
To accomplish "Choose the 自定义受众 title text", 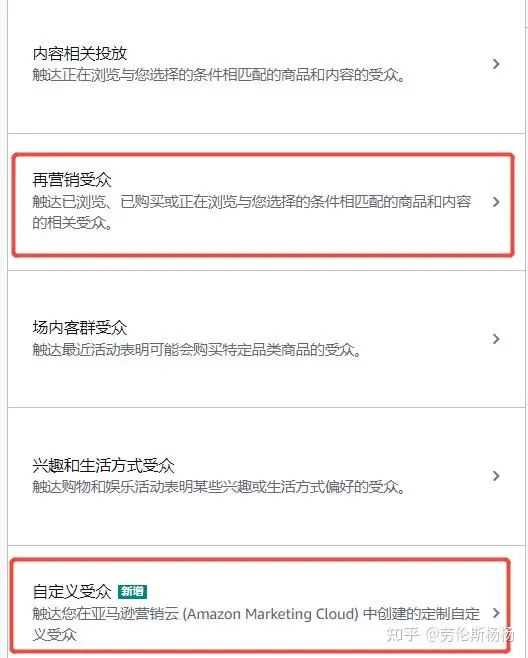I will coord(72,592).
